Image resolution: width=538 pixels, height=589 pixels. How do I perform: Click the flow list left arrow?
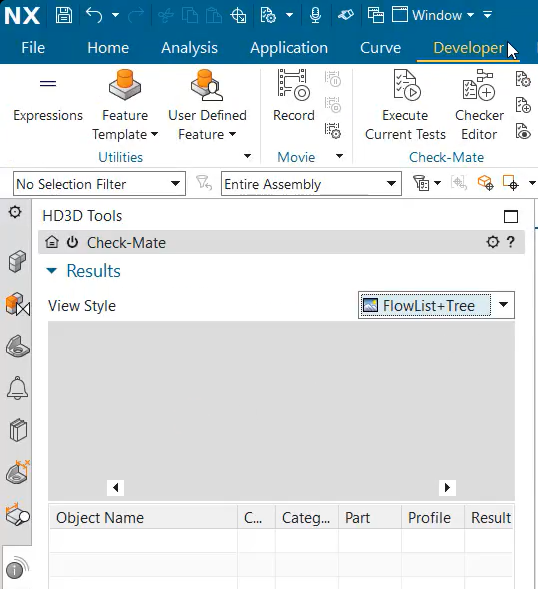(x=115, y=488)
